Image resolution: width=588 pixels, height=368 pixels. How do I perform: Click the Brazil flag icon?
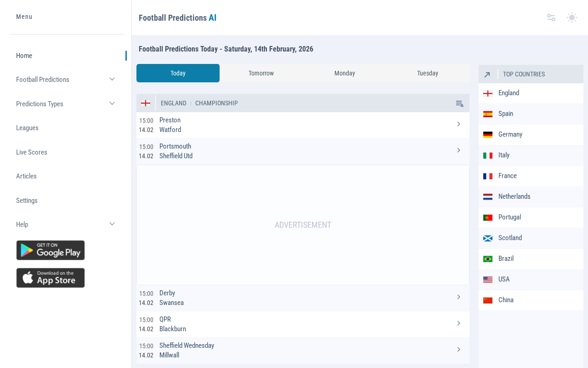488,259
